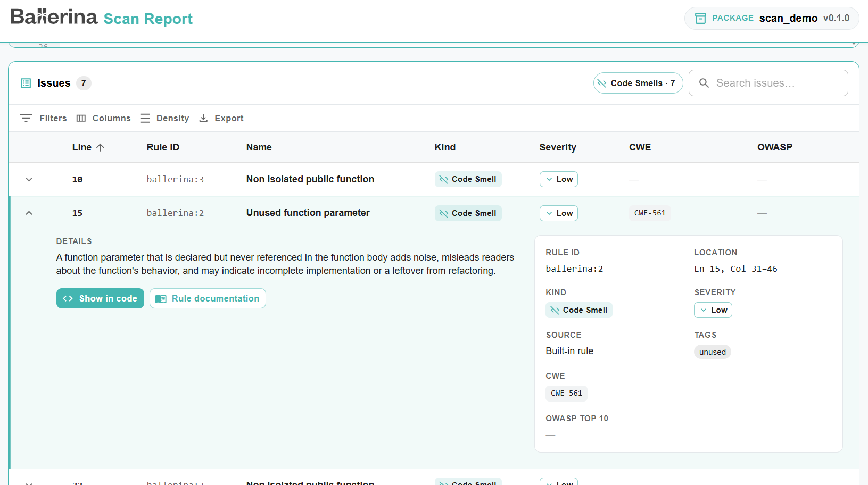The image size is (868, 485).
Task: Click the Issues list icon
Action: [x=26, y=83]
